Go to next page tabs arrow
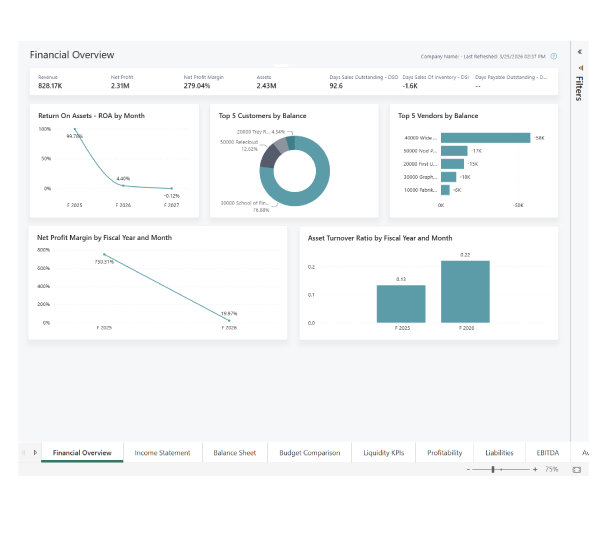607x542 pixels. click(35, 452)
